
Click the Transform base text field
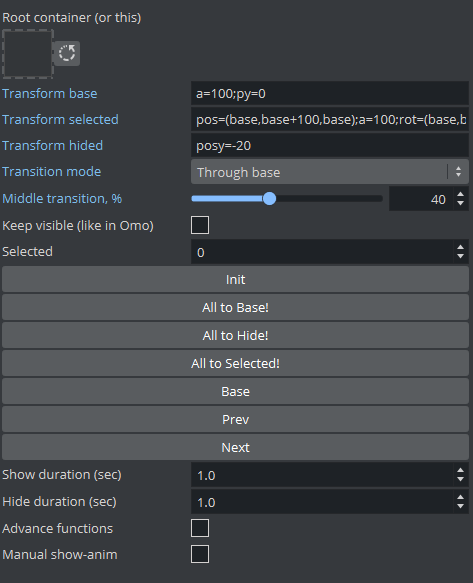pos(330,93)
